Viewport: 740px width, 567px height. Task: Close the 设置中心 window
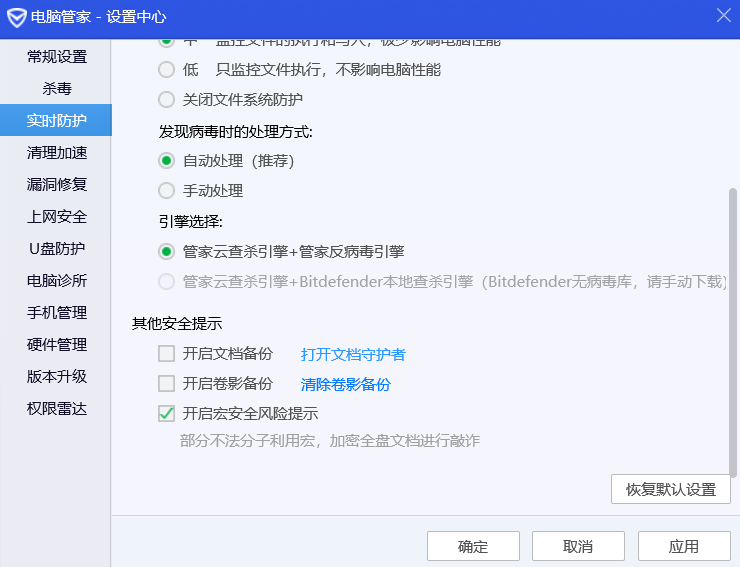click(723, 15)
